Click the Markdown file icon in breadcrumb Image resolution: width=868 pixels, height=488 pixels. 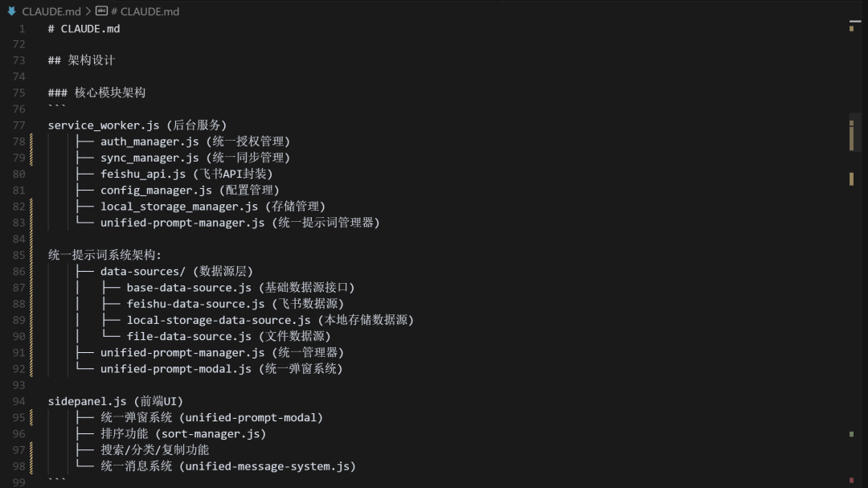tap(11, 11)
